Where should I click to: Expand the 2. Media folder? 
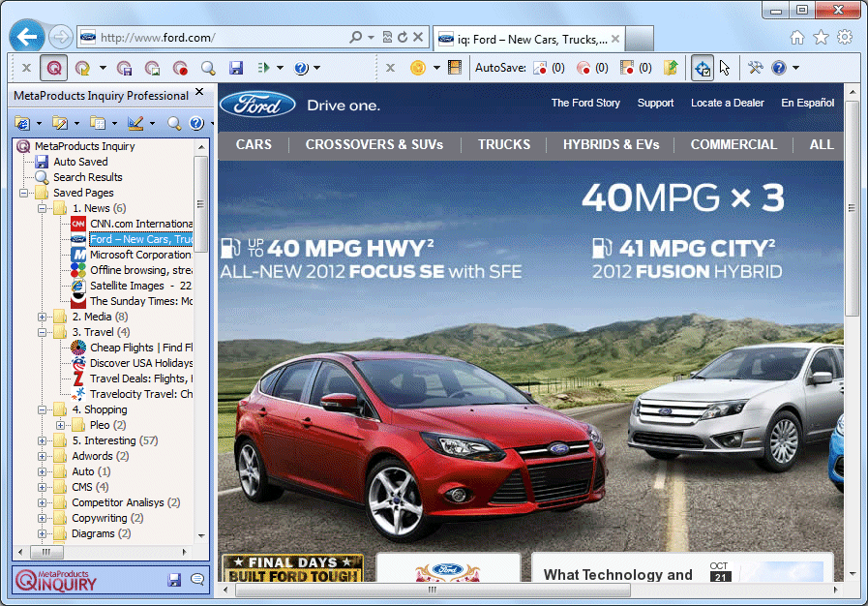tap(42, 317)
